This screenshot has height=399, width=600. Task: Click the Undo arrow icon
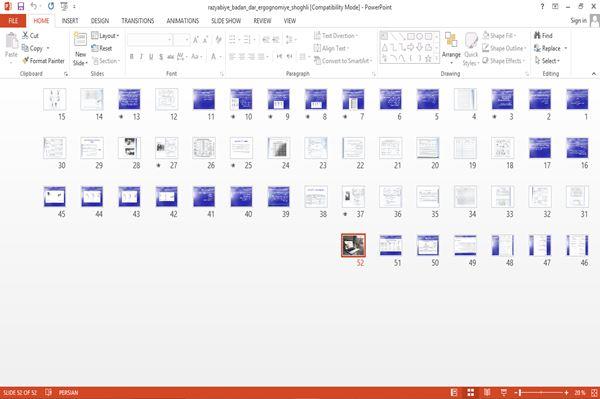34,6
